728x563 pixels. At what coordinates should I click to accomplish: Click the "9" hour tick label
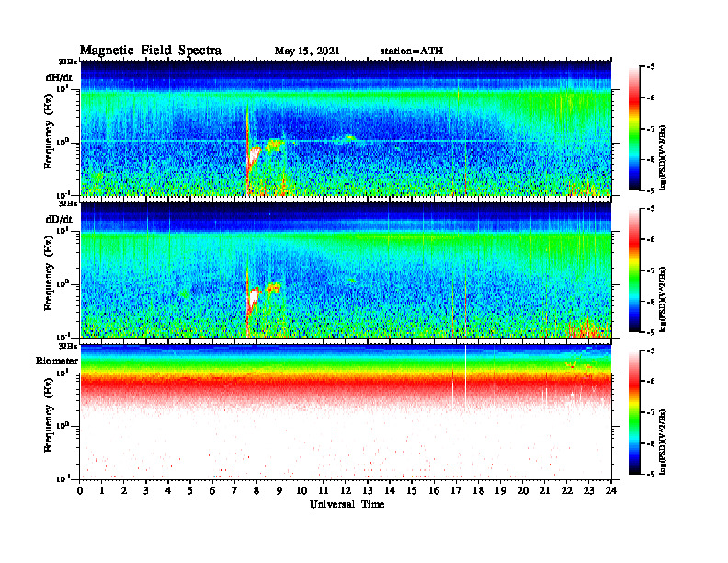point(279,490)
